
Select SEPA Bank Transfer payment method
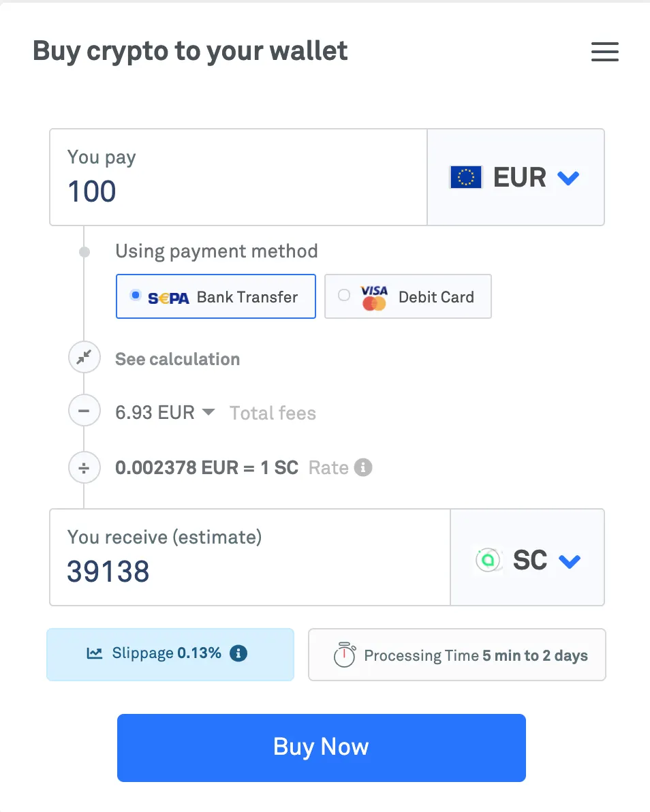(215, 296)
